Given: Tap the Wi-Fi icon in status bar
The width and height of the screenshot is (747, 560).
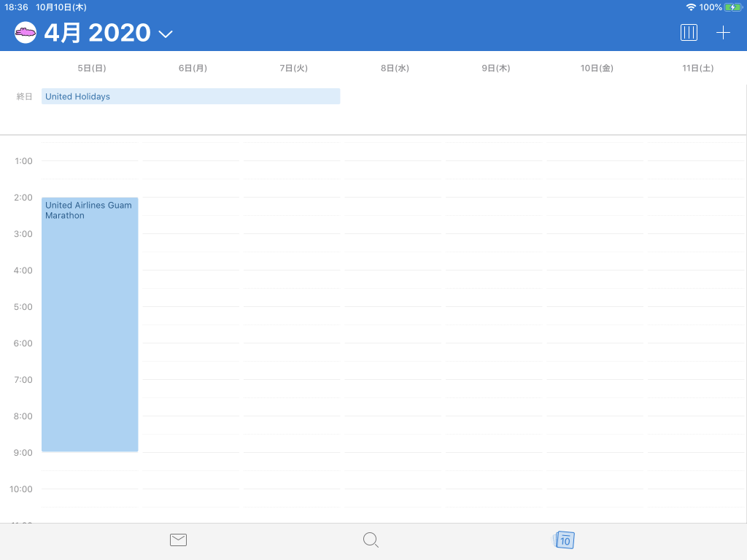Looking at the screenshot, I should tap(691, 7).
